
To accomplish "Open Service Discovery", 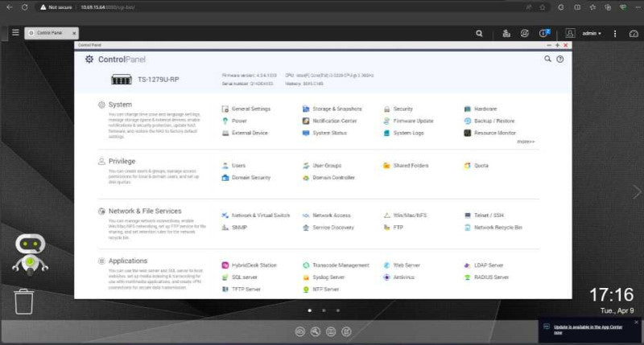I will click(x=328, y=228).
